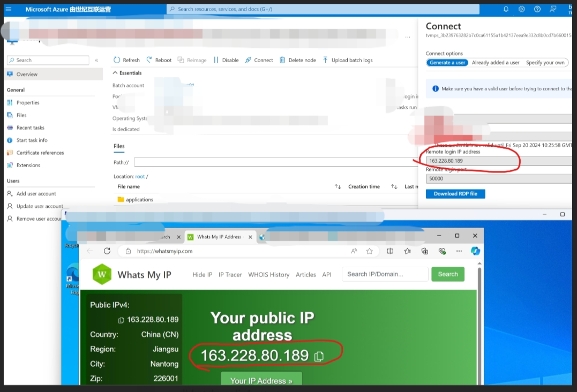Viewport: 577px width, 392px height.
Task: Click the Reboot node toolbar icon
Action: (x=149, y=60)
